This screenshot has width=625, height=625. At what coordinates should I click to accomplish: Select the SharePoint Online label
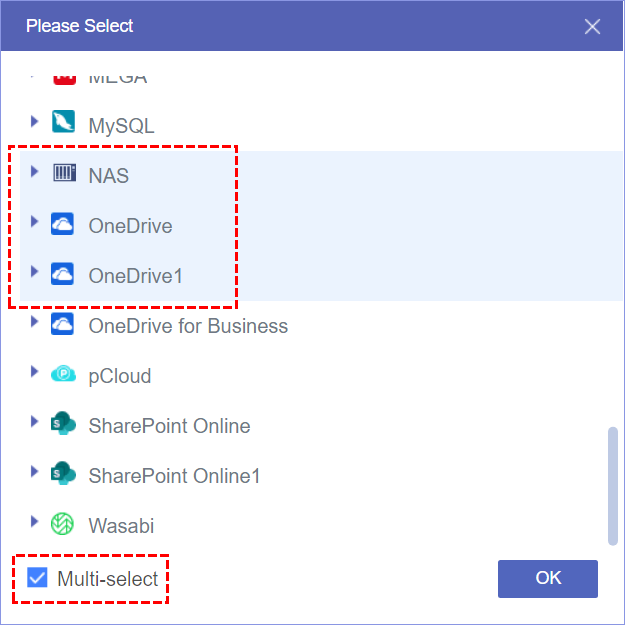[169, 426]
